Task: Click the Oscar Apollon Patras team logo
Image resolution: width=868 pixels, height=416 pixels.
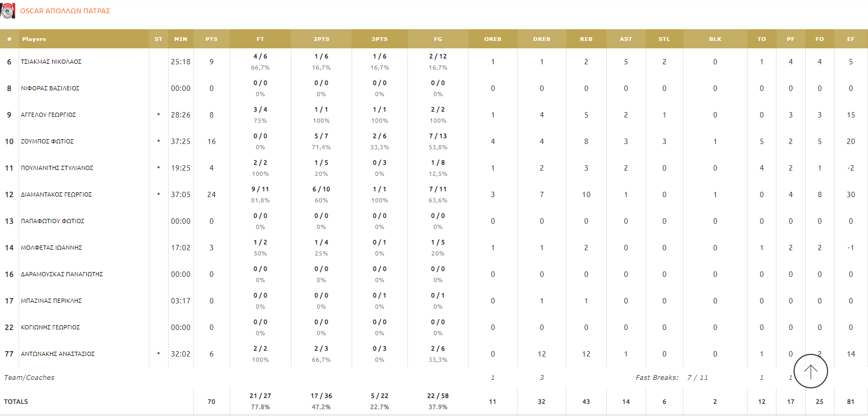Action: coord(7,11)
